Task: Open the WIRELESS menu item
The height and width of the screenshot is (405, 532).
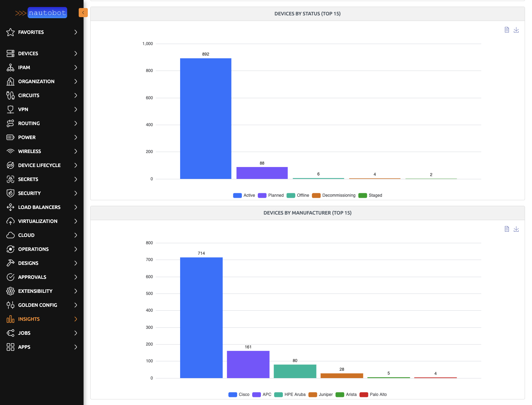Action: click(x=30, y=151)
